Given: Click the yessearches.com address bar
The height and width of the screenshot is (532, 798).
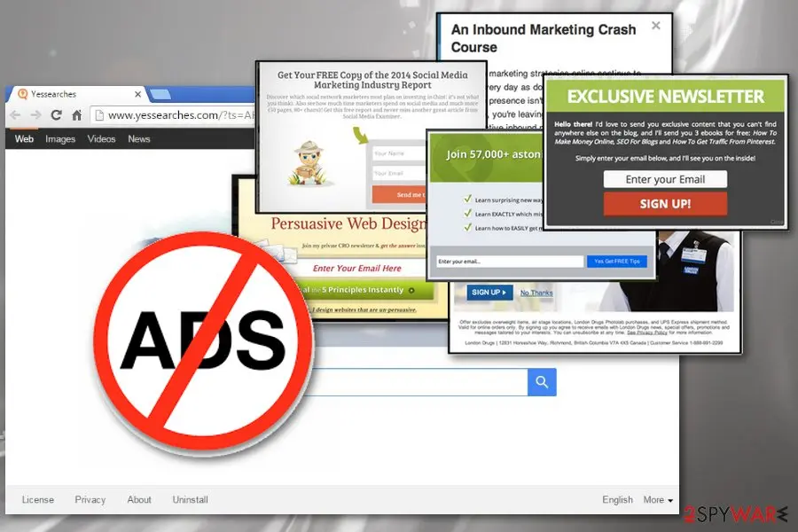Looking at the screenshot, I should [x=173, y=115].
